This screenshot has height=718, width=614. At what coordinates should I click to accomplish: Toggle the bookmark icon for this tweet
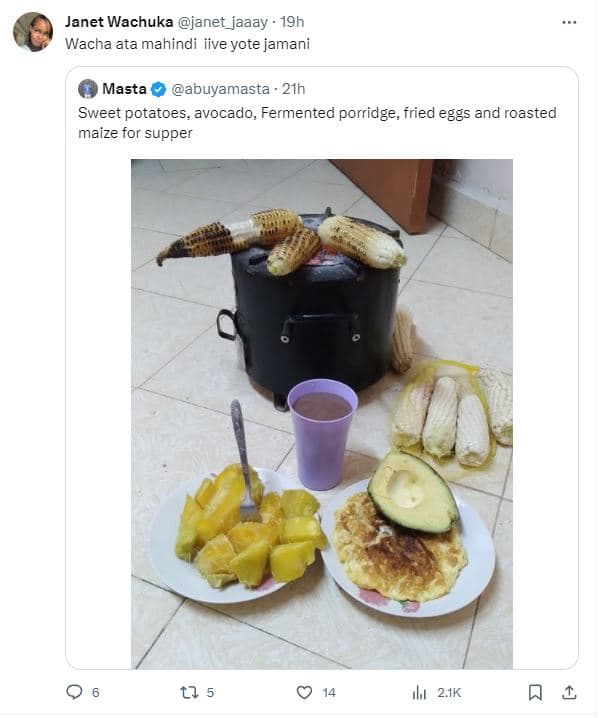(535, 692)
